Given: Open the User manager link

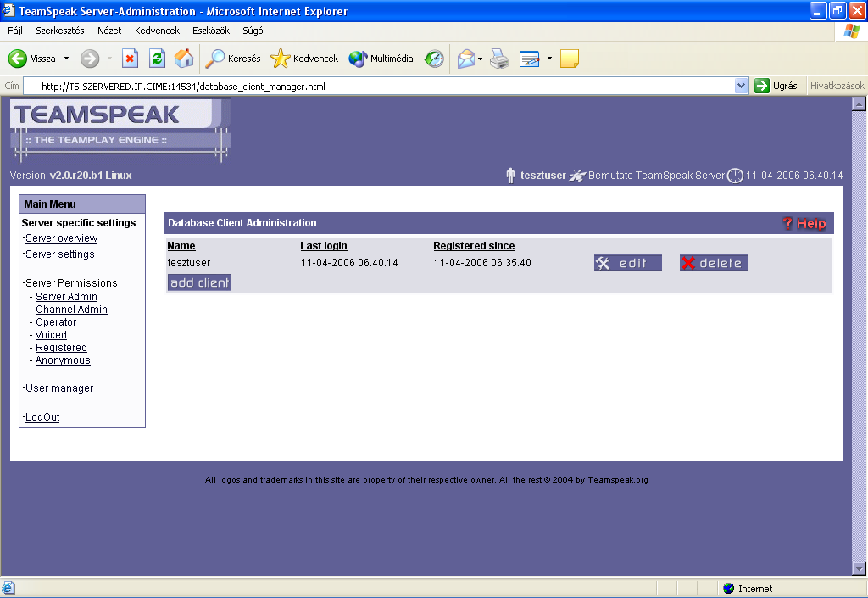Looking at the screenshot, I should [59, 388].
